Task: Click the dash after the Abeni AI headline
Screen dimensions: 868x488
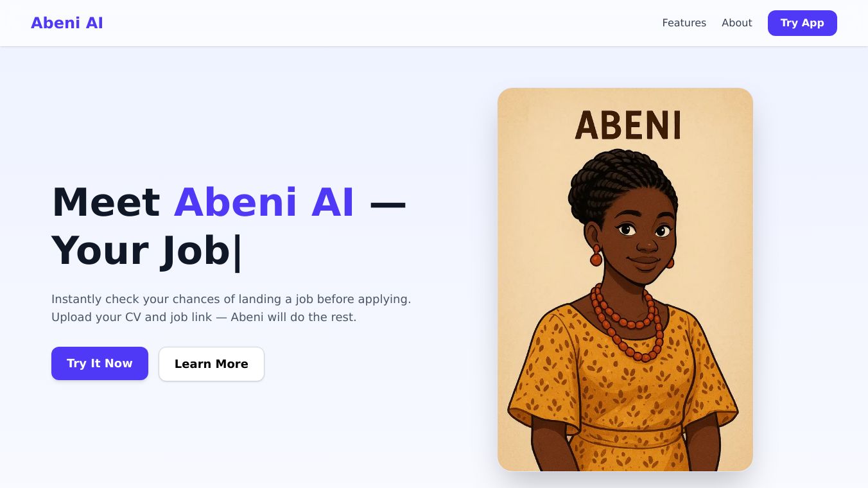Action: (388, 203)
